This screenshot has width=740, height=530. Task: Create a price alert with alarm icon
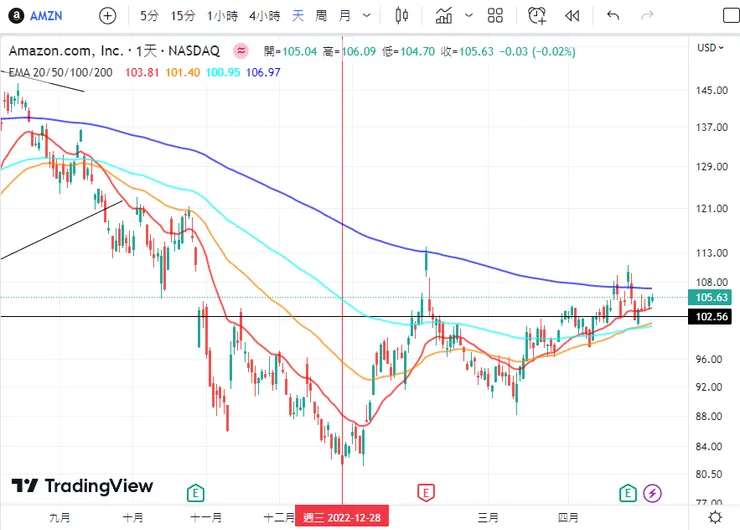[x=537, y=16]
